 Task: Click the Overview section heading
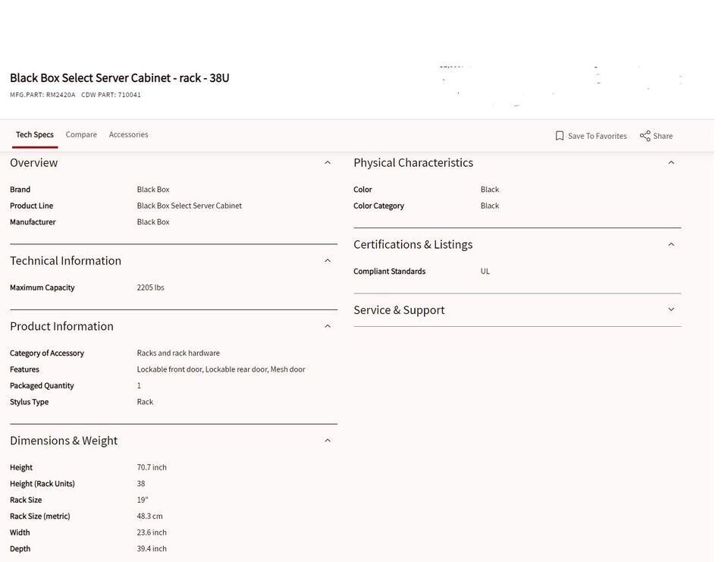click(x=34, y=162)
